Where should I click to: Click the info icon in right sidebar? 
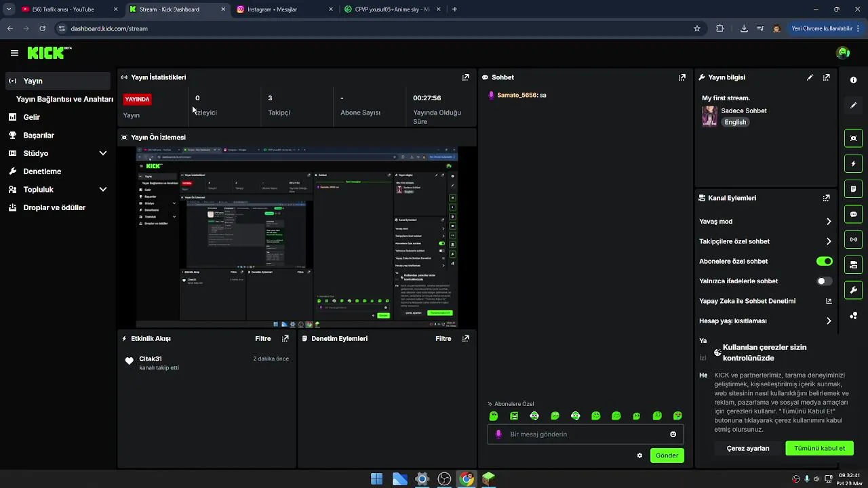click(x=853, y=80)
